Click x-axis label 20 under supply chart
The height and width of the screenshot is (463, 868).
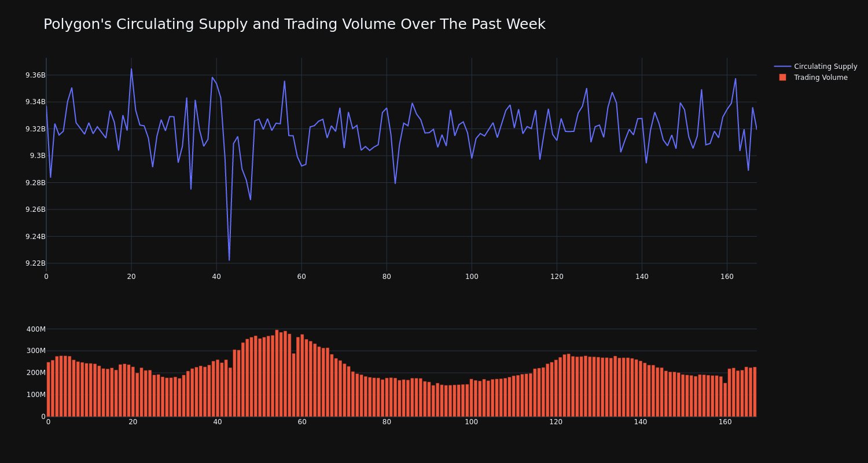click(131, 277)
